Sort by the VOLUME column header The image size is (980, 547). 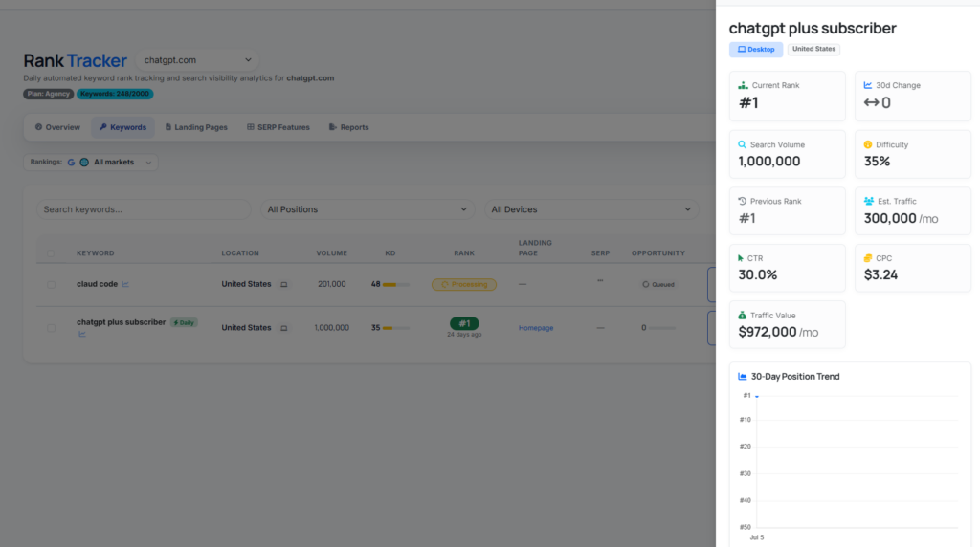pyautogui.click(x=331, y=253)
